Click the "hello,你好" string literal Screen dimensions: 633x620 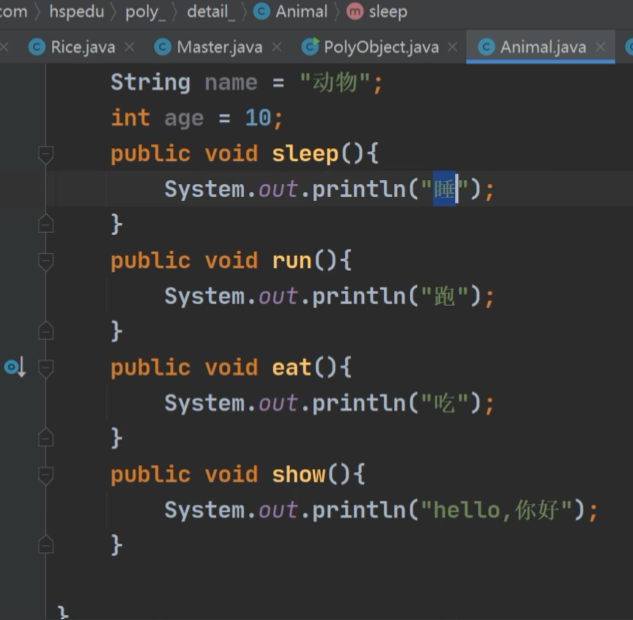[497, 510]
